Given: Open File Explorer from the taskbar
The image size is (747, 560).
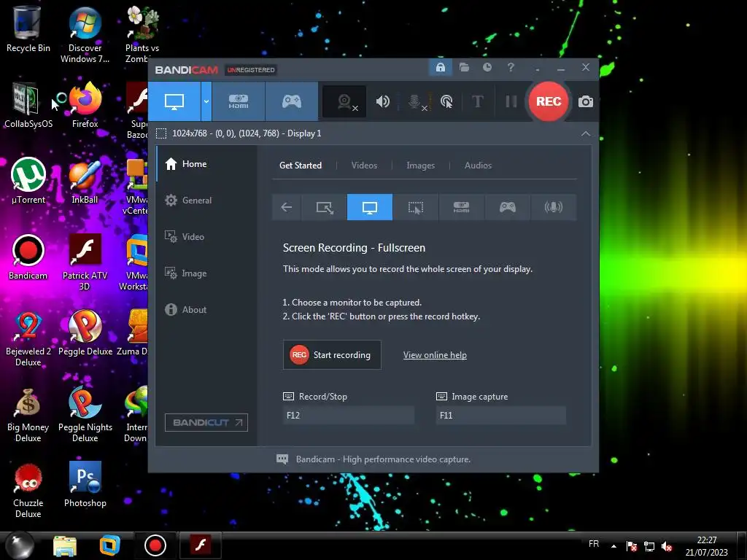Looking at the screenshot, I should point(65,545).
